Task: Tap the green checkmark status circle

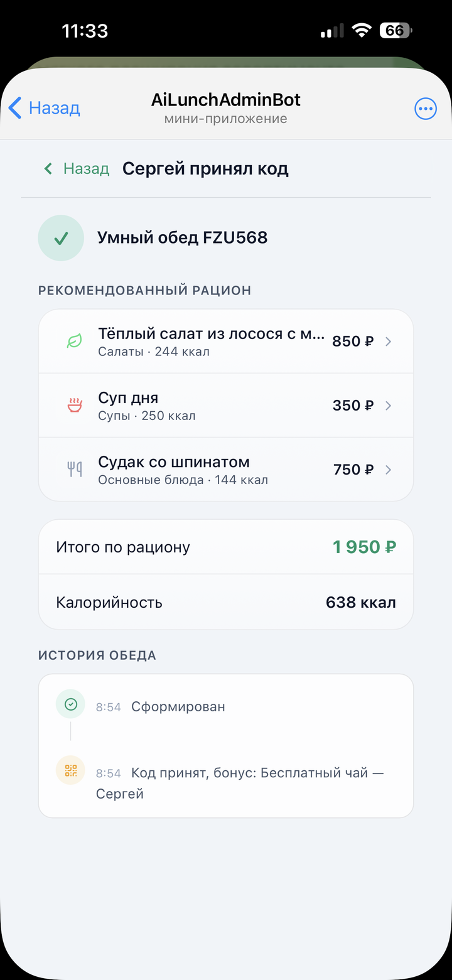Action: click(x=61, y=238)
